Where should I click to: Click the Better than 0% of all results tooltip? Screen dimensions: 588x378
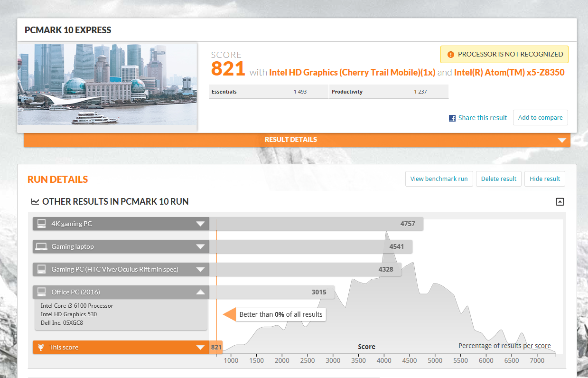pyautogui.click(x=281, y=314)
